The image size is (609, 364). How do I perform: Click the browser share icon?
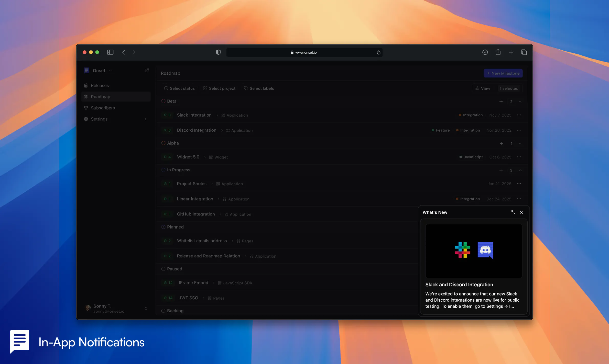[x=498, y=52]
